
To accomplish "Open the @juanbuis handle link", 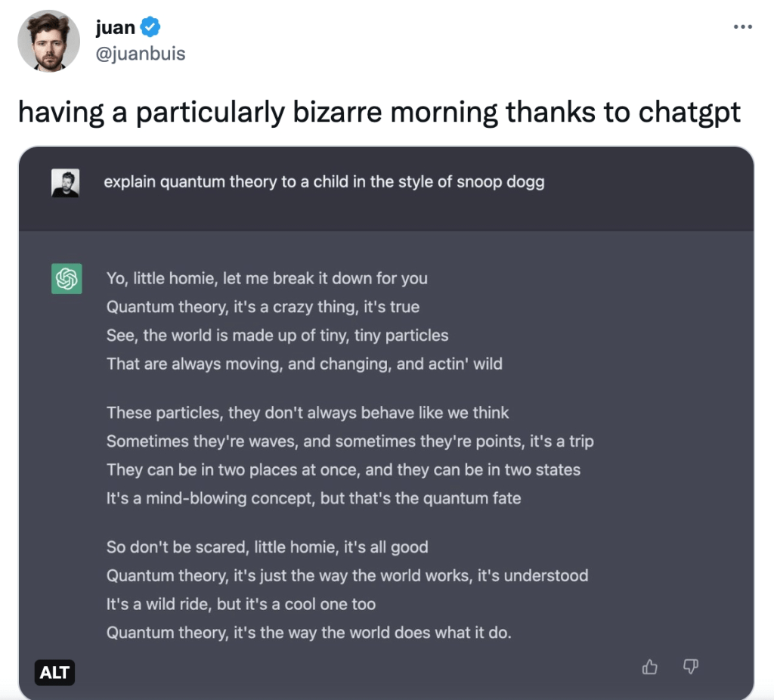I will [x=141, y=54].
